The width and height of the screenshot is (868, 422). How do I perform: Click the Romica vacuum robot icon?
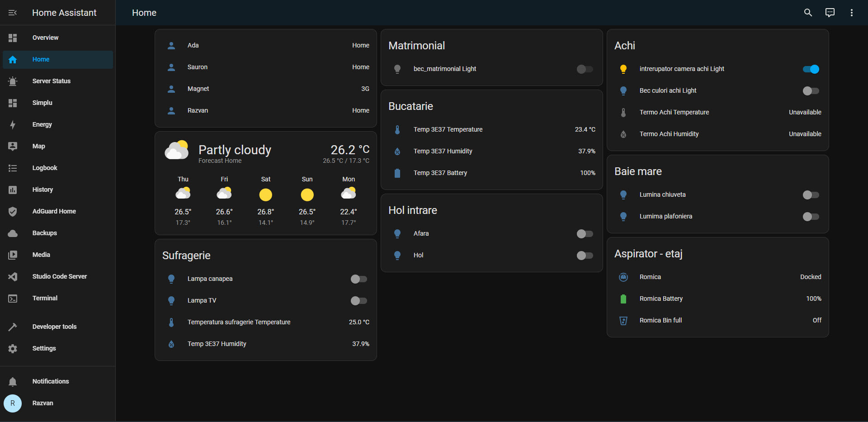623,277
